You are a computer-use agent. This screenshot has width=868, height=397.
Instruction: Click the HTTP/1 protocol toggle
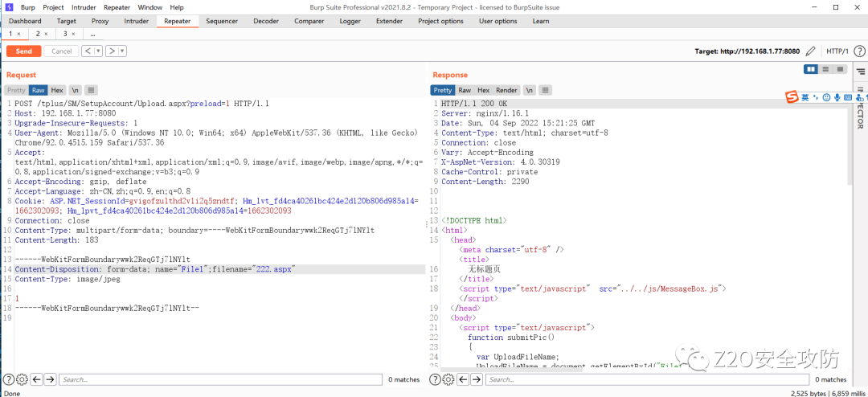point(837,51)
